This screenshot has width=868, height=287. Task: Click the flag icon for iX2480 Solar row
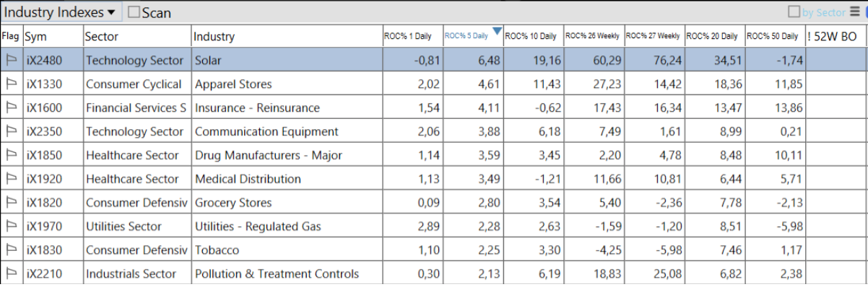pyautogui.click(x=12, y=61)
